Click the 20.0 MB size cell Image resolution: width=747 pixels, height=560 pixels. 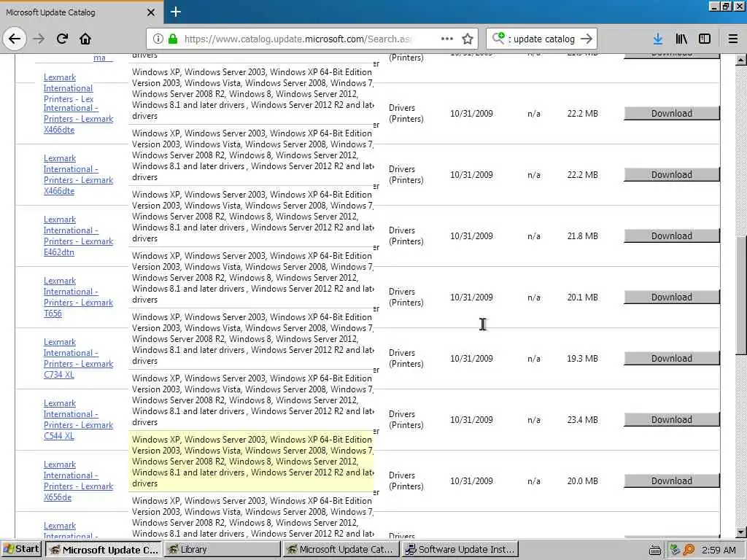pyautogui.click(x=582, y=481)
